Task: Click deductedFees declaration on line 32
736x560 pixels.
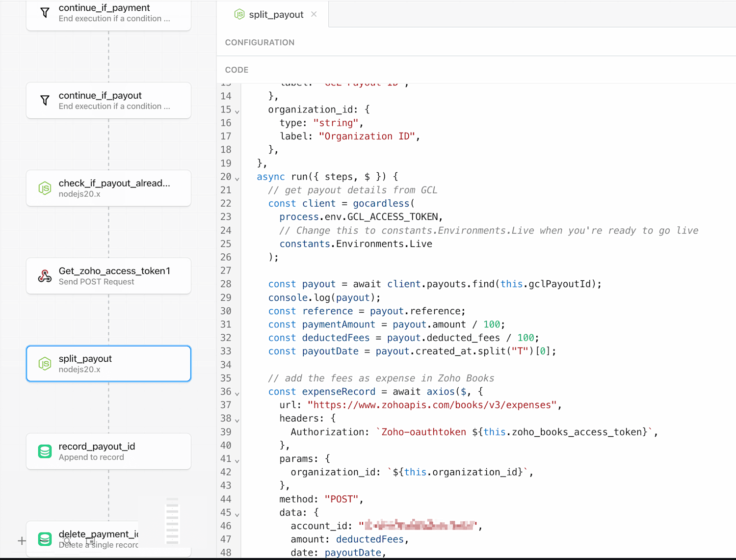Action: tap(403, 338)
